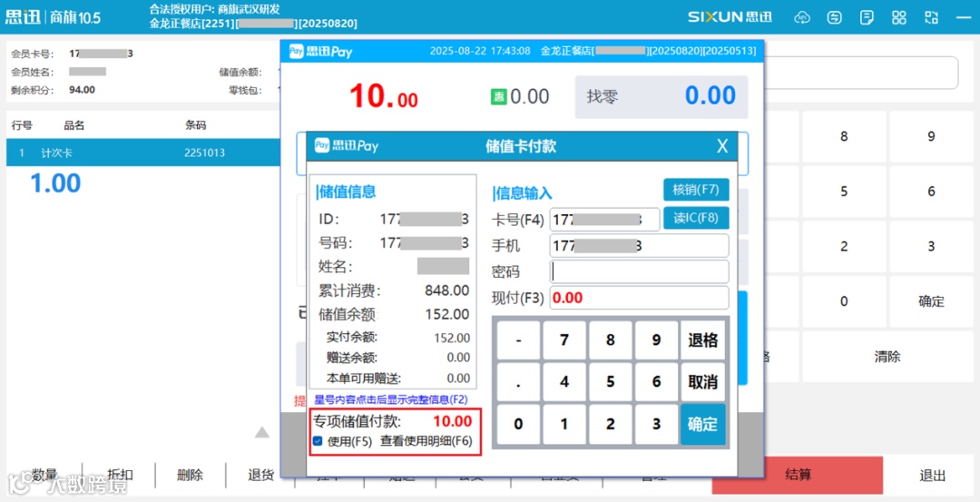The width and height of the screenshot is (980, 502).
Task: Click the main window top-right input box
Action: 861,74
